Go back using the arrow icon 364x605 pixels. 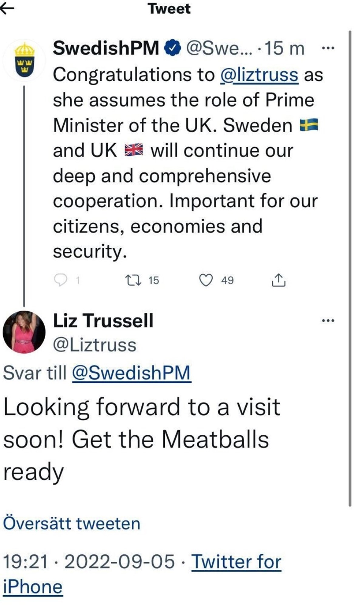point(7,8)
